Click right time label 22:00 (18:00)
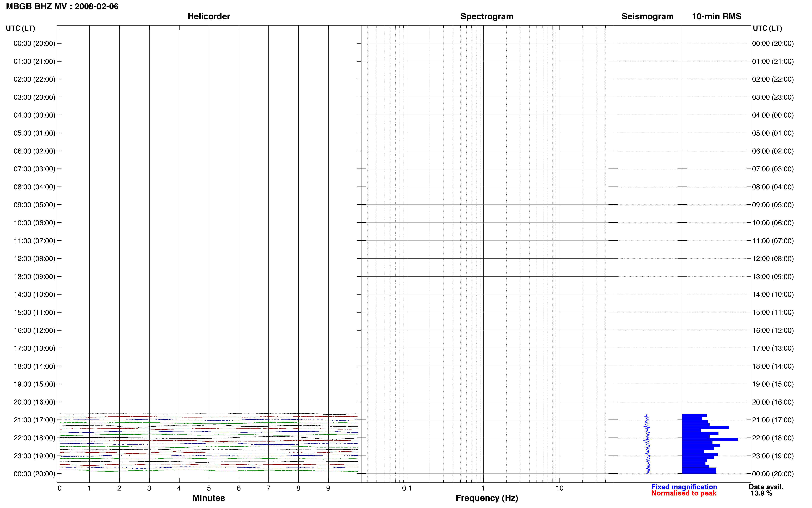Screen dimensions: 812x508 (773, 438)
